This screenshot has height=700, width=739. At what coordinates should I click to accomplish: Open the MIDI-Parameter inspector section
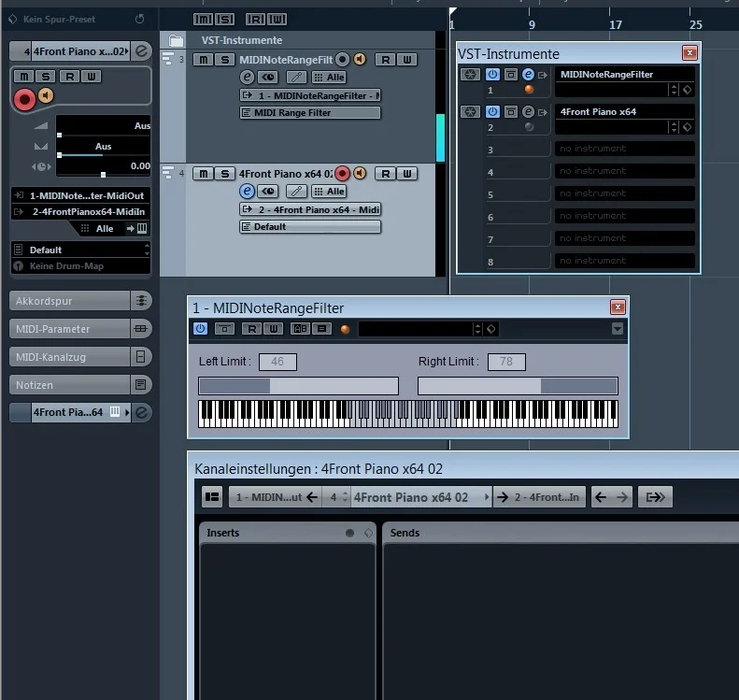69,329
